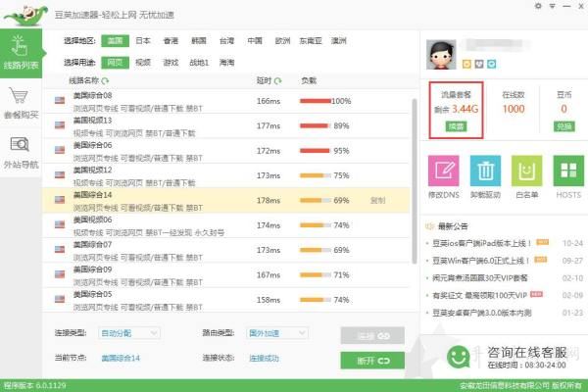Click the 程序版本 6.0.1129 status text
Viewport: 588px width, 392px height.
(35, 385)
